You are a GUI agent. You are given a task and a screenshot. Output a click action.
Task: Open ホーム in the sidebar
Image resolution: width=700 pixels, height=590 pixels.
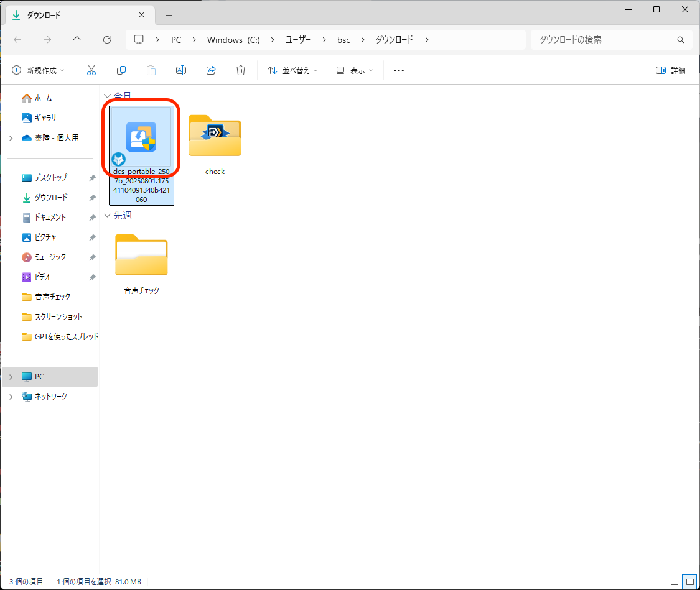(44, 98)
